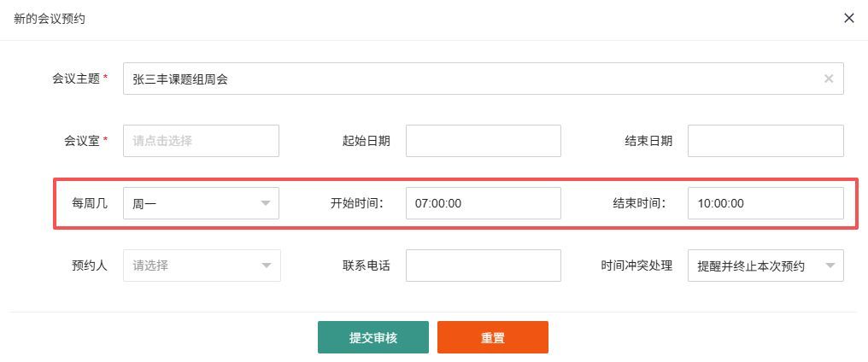Viewport: 868px width, 362px height.
Task: Expand the 时间冲突处理 dropdown
Action: coord(765,266)
